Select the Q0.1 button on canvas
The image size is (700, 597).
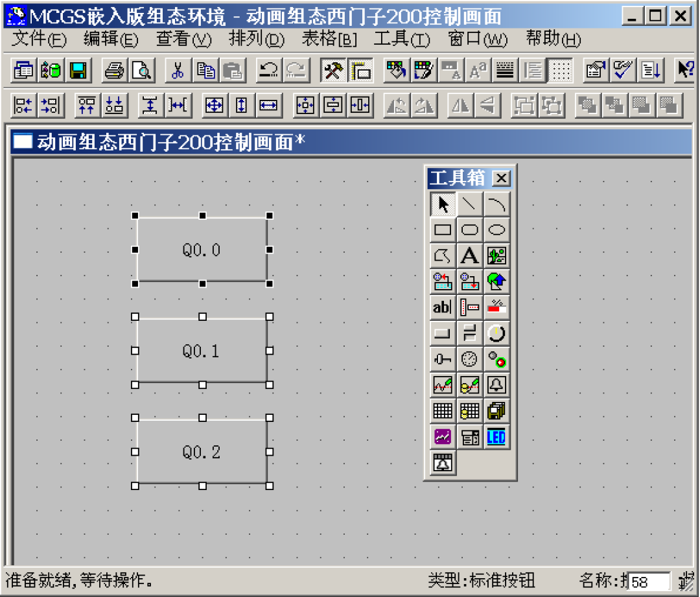[202, 351]
